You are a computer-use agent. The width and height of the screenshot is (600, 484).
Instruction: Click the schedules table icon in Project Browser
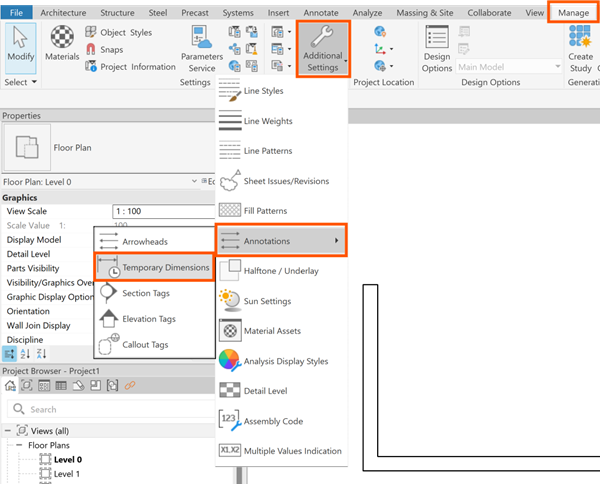click(61, 385)
